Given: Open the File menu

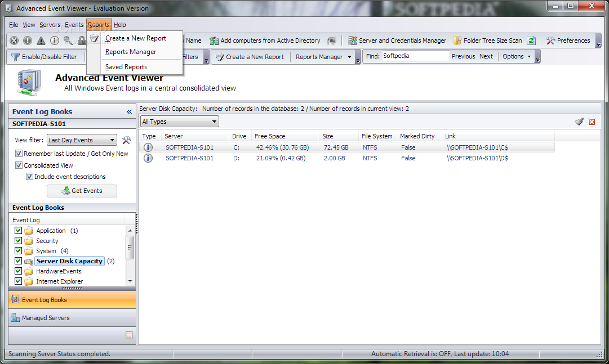Looking at the screenshot, I should pyautogui.click(x=14, y=25).
